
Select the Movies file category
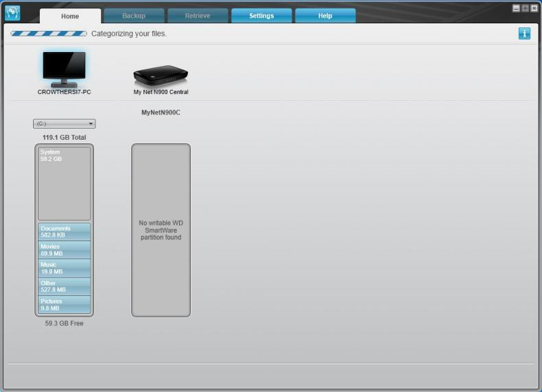click(x=64, y=249)
